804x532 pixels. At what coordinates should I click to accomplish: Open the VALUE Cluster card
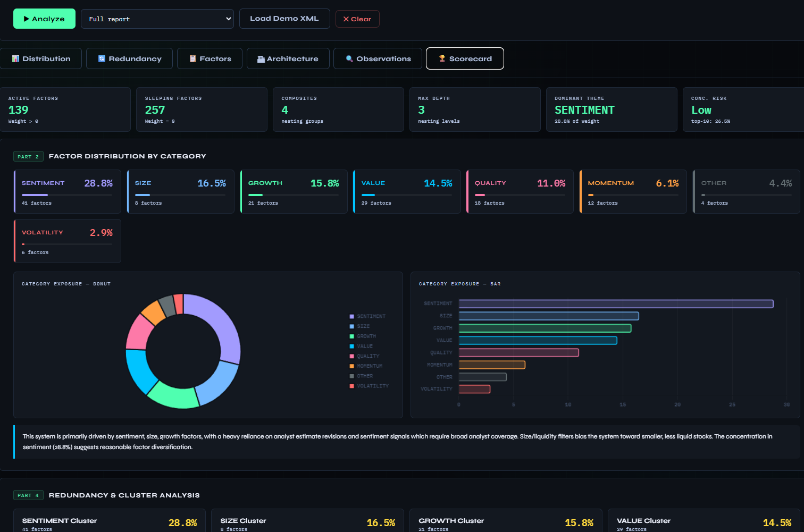click(x=703, y=522)
